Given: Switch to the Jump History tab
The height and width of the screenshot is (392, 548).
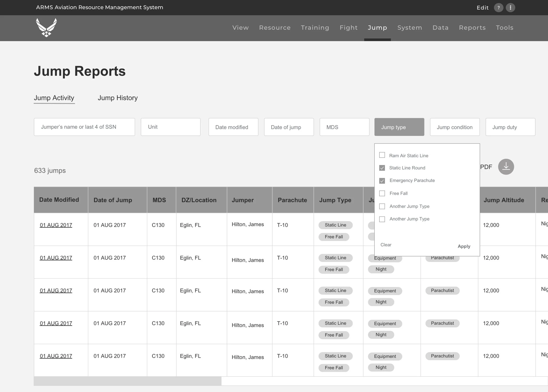Looking at the screenshot, I should tap(117, 98).
